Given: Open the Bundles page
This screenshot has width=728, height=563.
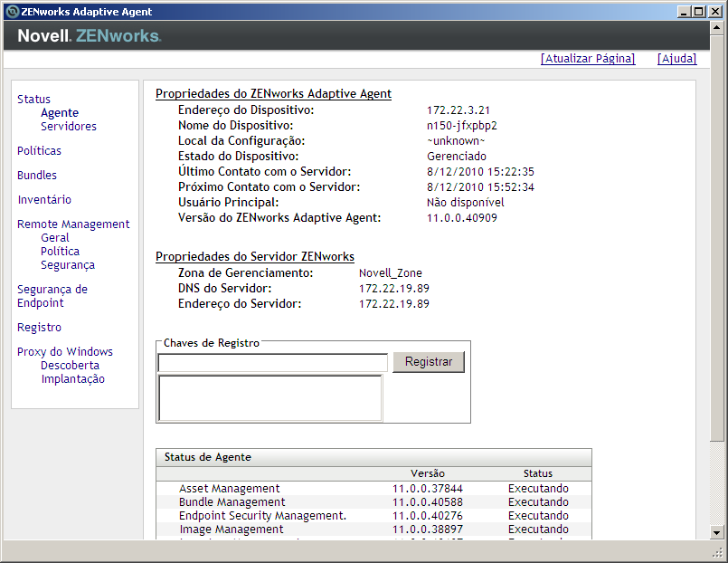Looking at the screenshot, I should coord(36,175).
